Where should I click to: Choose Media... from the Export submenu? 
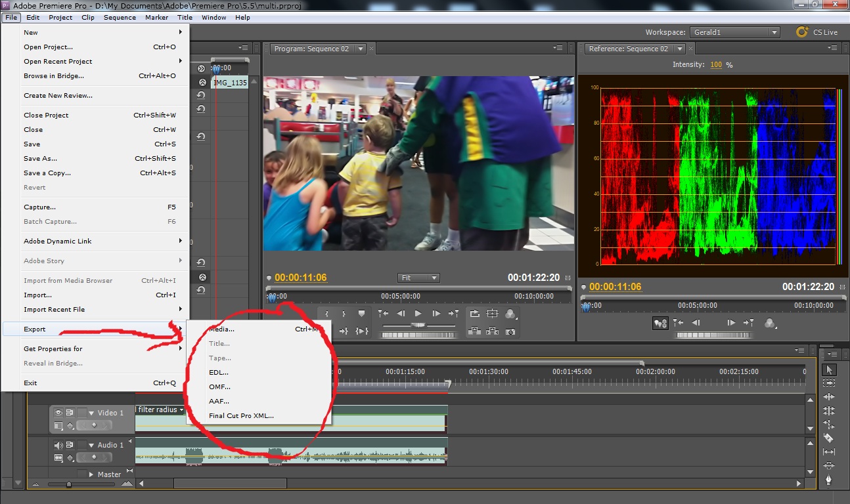(x=221, y=329)
